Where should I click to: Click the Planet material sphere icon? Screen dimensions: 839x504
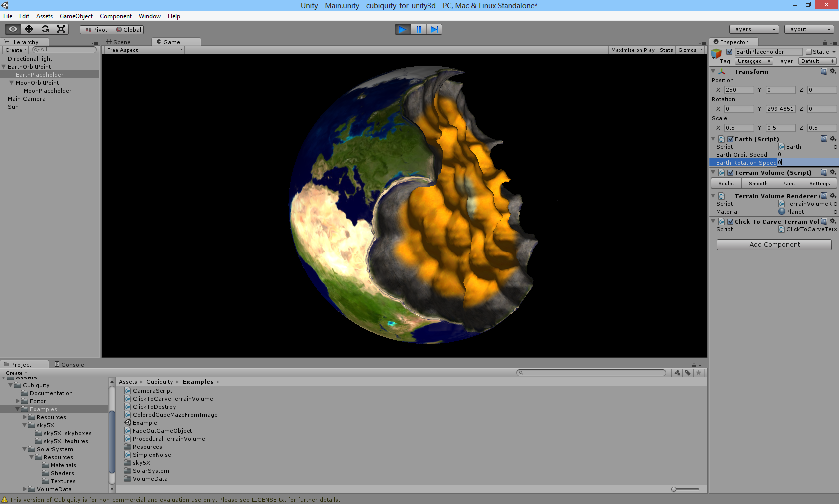[782, 212]
